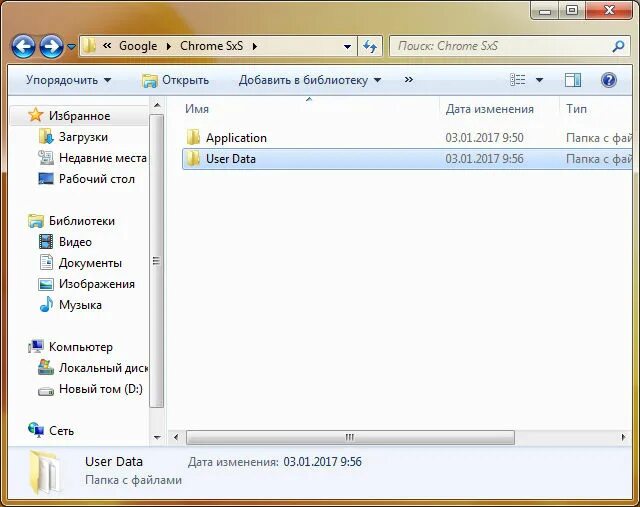This screenshot has width=640, height=507.
Task: Show more toolbar commands overflow chevron
Action: tap(409, 80)
